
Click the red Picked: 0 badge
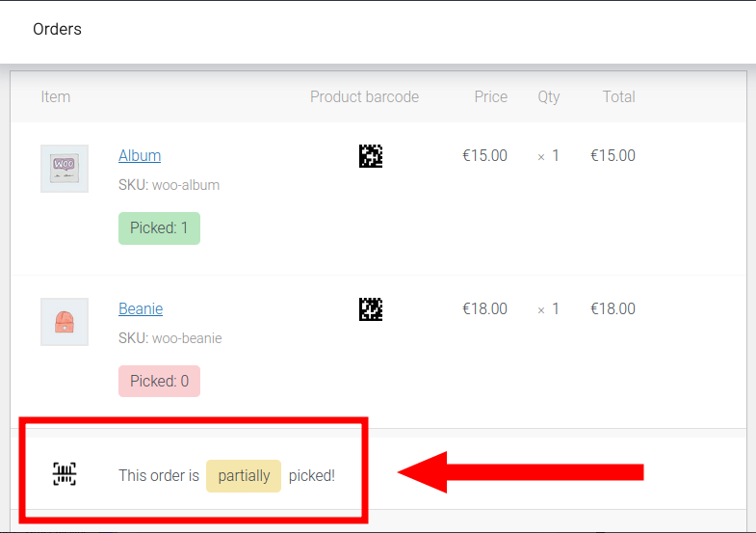click(x=159, y=381)
